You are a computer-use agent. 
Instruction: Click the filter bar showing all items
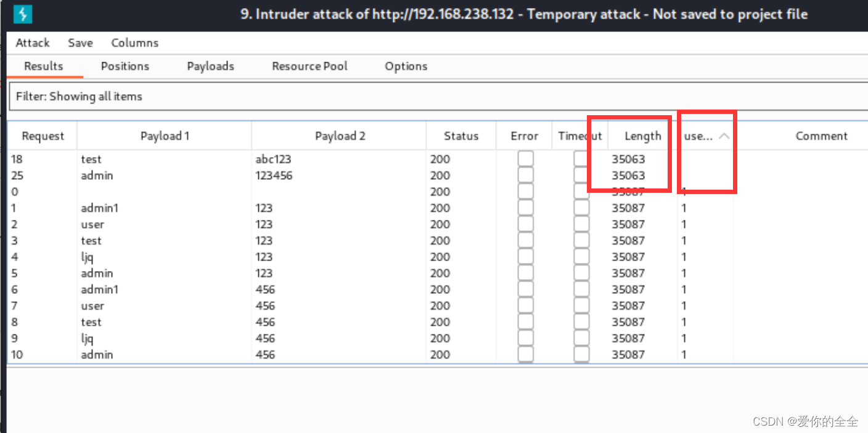point(438,97)
